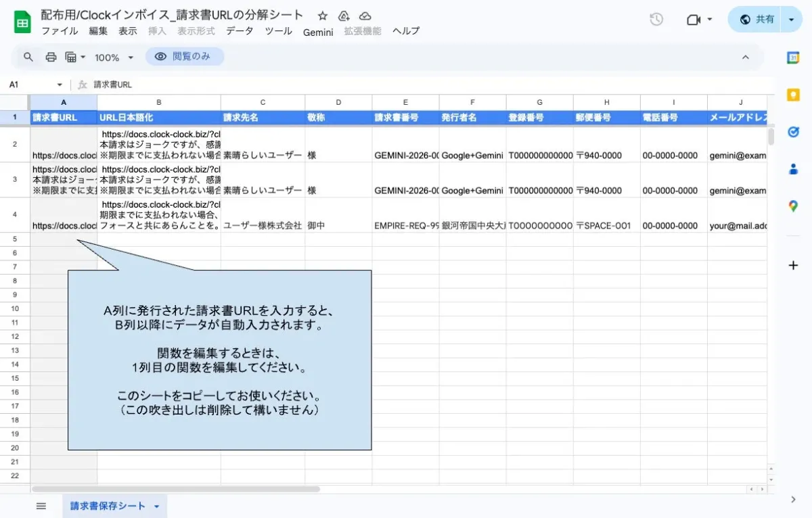Image resolution: width=812 pixels, height=518 pixels.
Task: Open the 請求書保存シート tab menu arrow
Action: (x=156, y=505)
